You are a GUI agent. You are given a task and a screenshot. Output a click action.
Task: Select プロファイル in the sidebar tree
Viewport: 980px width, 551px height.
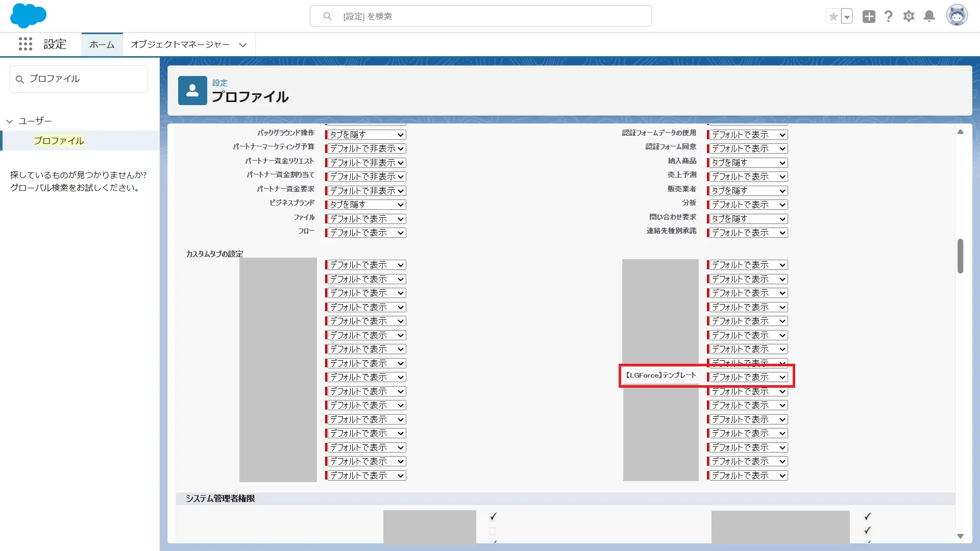coord(59,140)
